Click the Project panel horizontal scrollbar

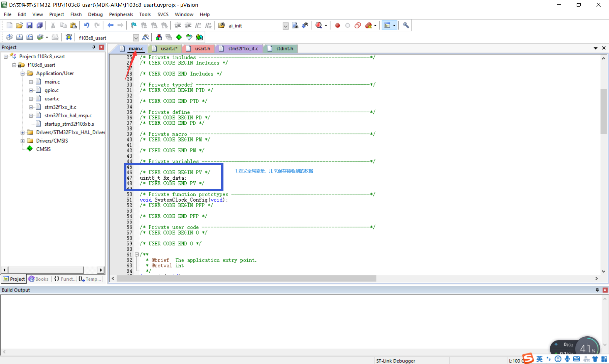46,270
